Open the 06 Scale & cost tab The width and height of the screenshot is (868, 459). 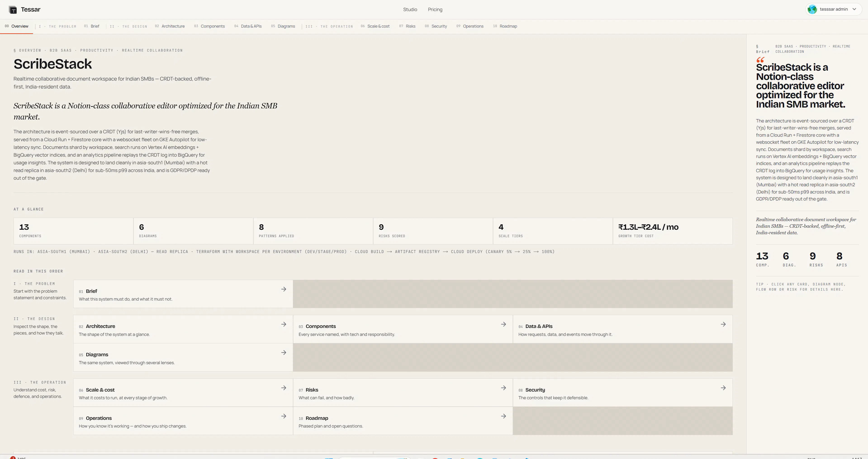375,26
